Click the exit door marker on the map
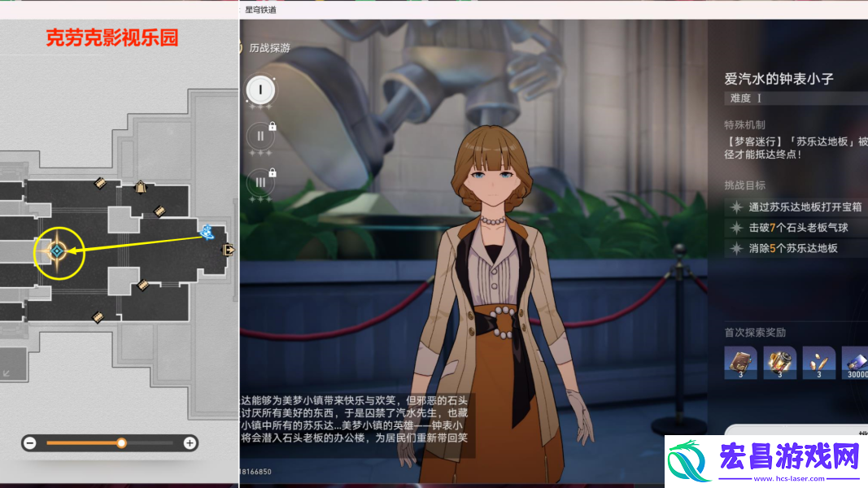Viewport: 868px width, 488px height. click(x=228, y=250)
